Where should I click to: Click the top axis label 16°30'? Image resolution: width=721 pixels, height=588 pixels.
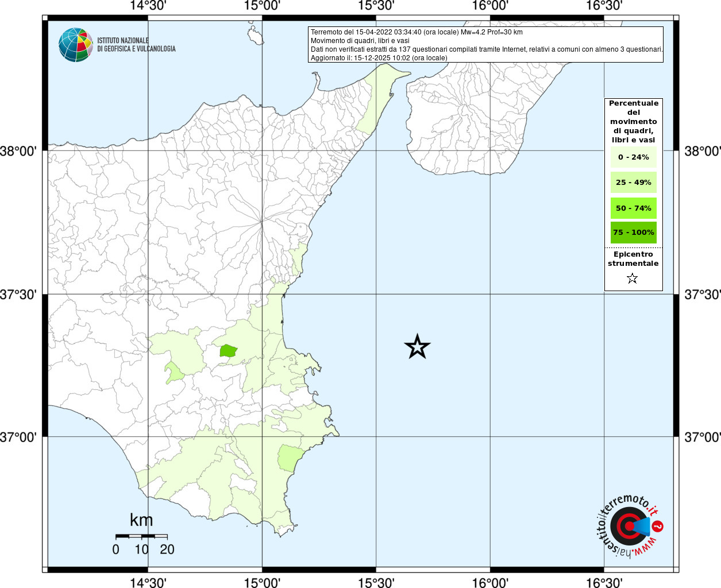pos(604,6)
